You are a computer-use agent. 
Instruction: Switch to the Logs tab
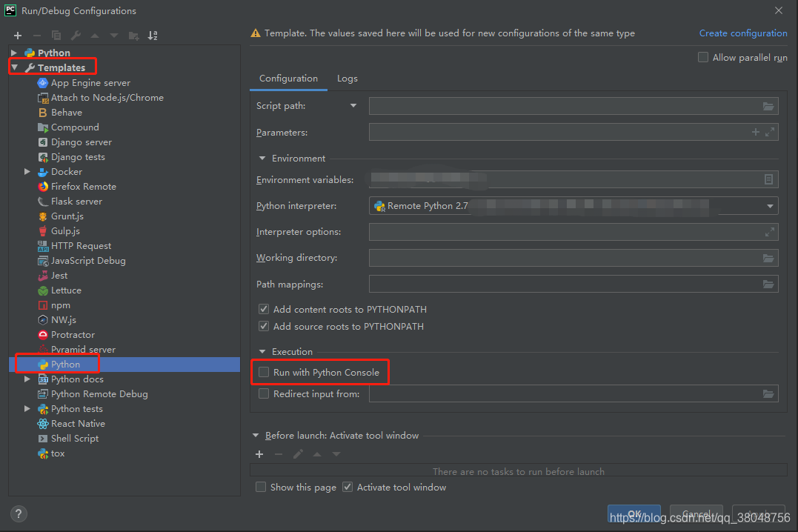[347, 79]
